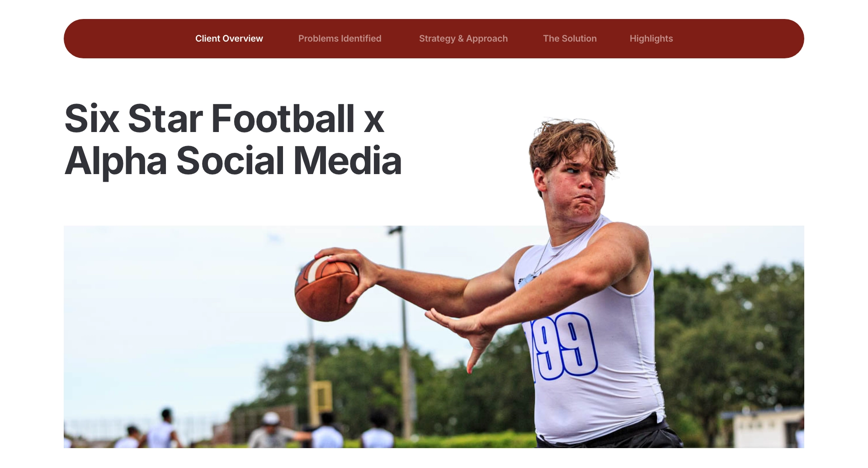Select the Client Overview nav item
Screen dimensions: 868x468
[229, 38]
